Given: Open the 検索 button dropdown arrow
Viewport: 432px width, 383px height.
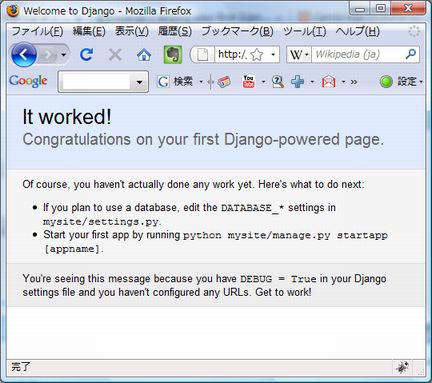Looking at the screenshot, I should [201, 82].
